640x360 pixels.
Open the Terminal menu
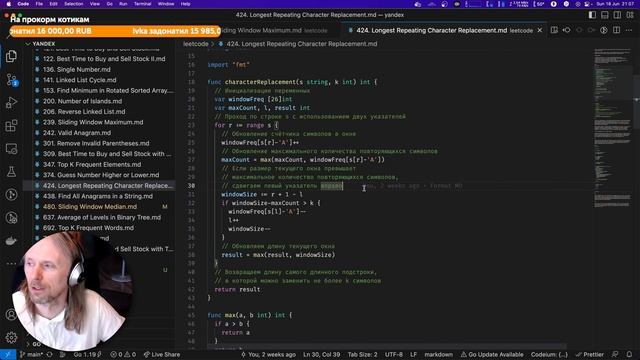pyautogui.click(x=142, y=4)
